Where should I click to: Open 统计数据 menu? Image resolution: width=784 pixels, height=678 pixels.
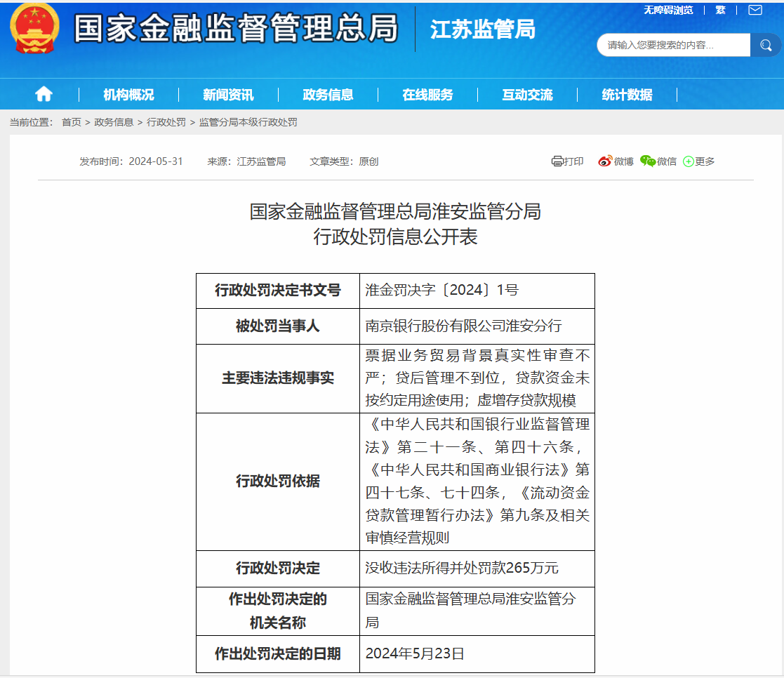click(627, 95)
